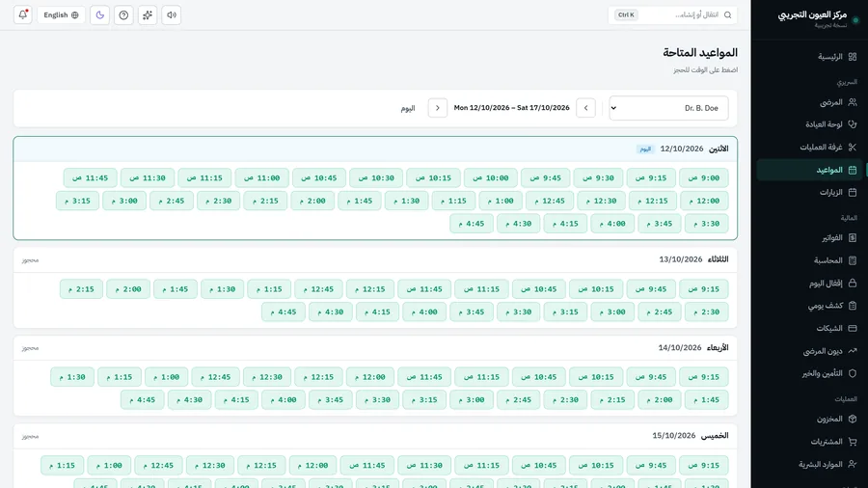Click the الموارد البشرية person icon
Image resolution: width=868 pixels, height=488 pixels.
[853, 464]
